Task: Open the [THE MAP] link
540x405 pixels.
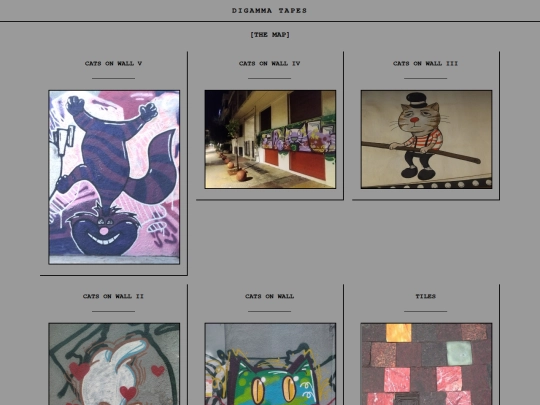Action: [x=270, y=34]
